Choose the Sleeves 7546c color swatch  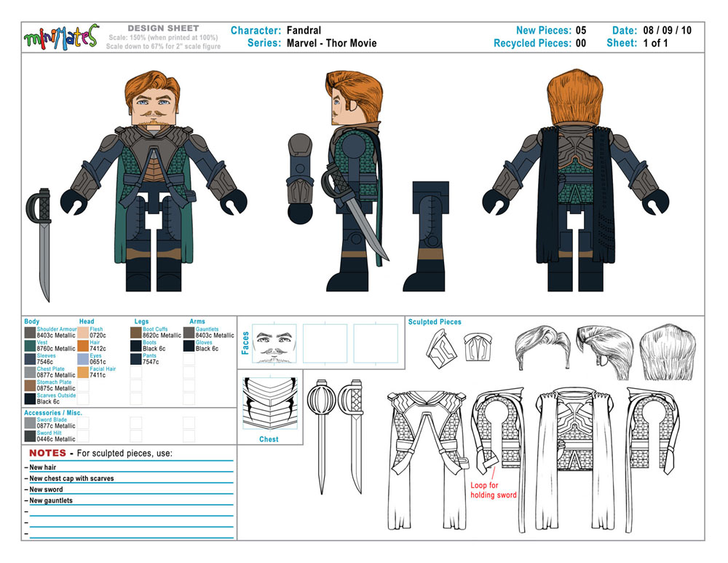click(x=30, y=359)
